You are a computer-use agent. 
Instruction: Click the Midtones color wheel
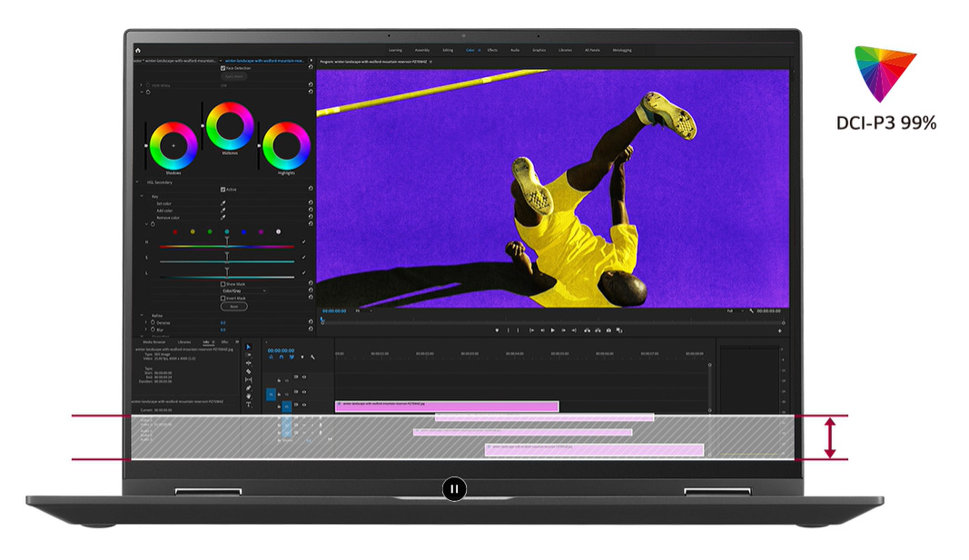pyautogui.click(x=230, y=126)
